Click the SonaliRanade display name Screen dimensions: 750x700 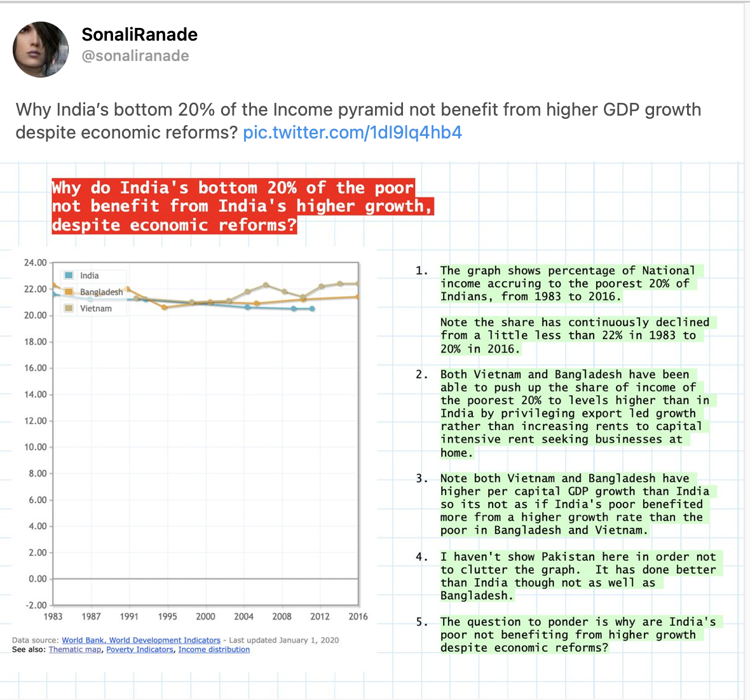coord(139,35)
